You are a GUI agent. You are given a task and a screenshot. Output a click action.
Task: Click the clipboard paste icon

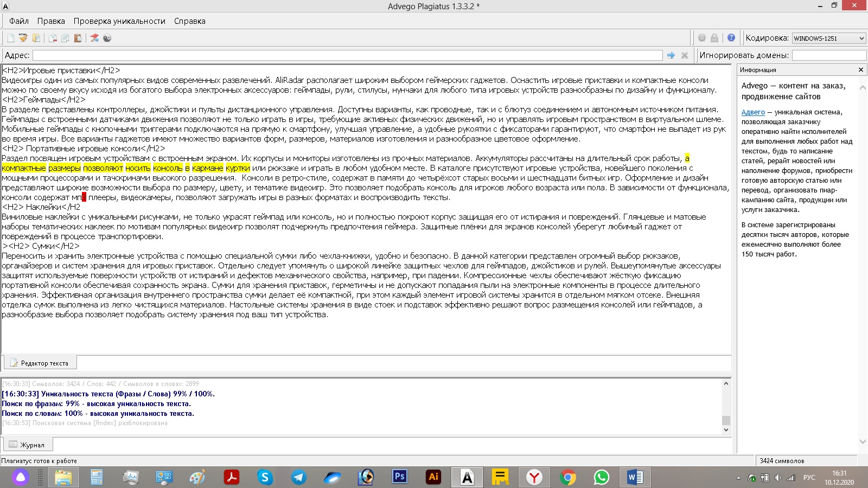[78, 38]
